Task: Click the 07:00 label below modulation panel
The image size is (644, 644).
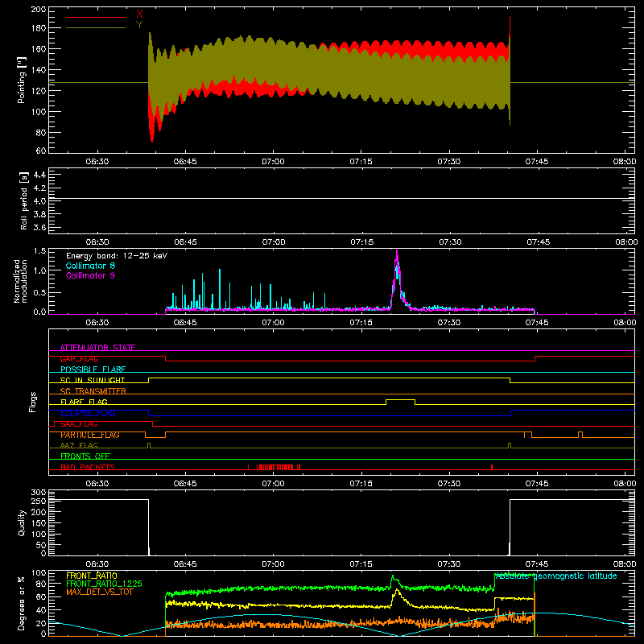Action: point(273,323)
